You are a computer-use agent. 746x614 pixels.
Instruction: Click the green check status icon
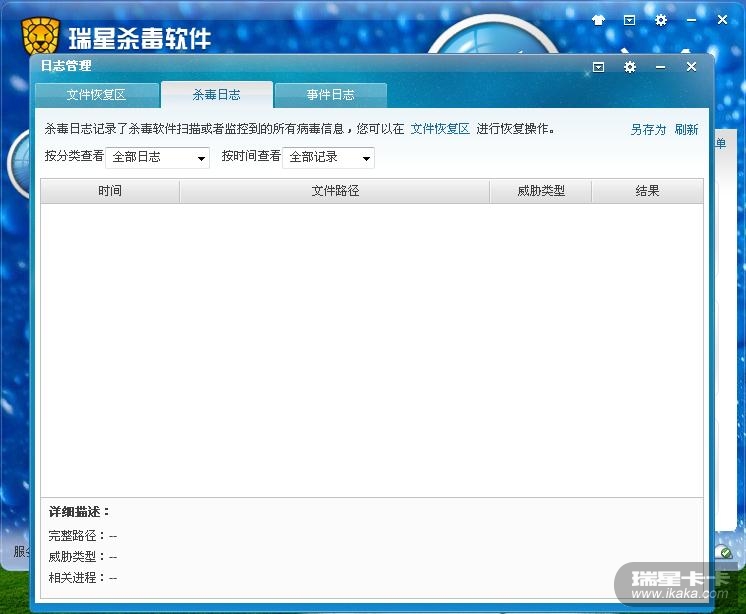[726, 553]
